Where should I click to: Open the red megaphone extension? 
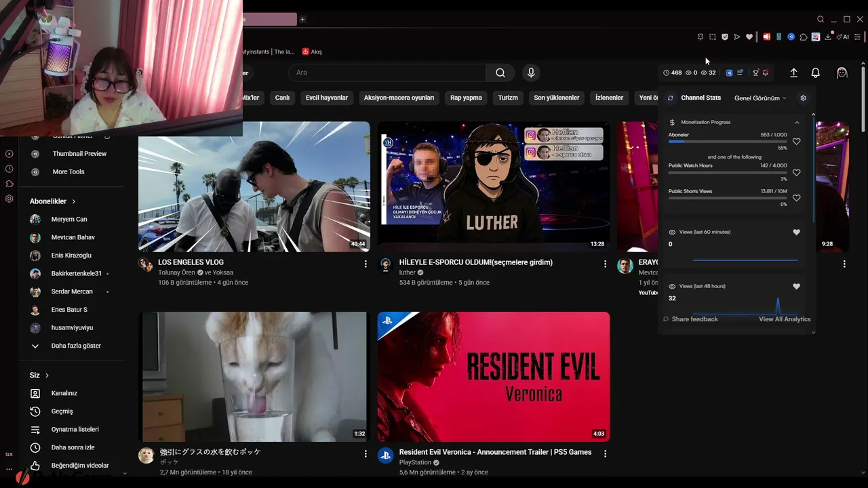pos(766,37)
